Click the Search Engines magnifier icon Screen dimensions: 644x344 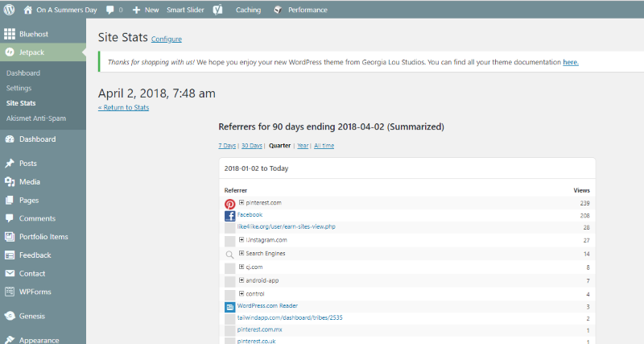tap(230, 255)
